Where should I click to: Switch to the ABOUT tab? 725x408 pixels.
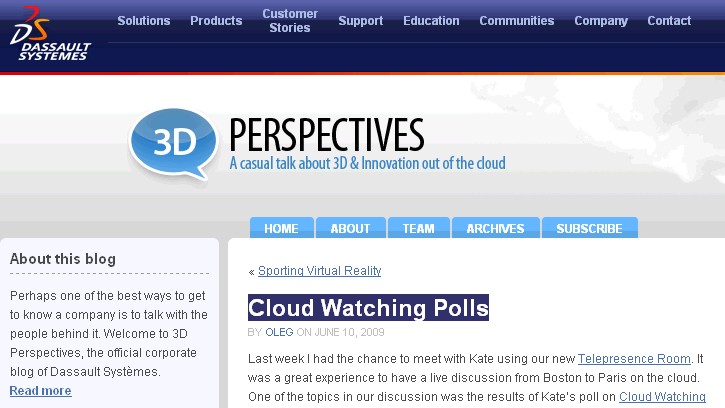click(x=350, y=228)
